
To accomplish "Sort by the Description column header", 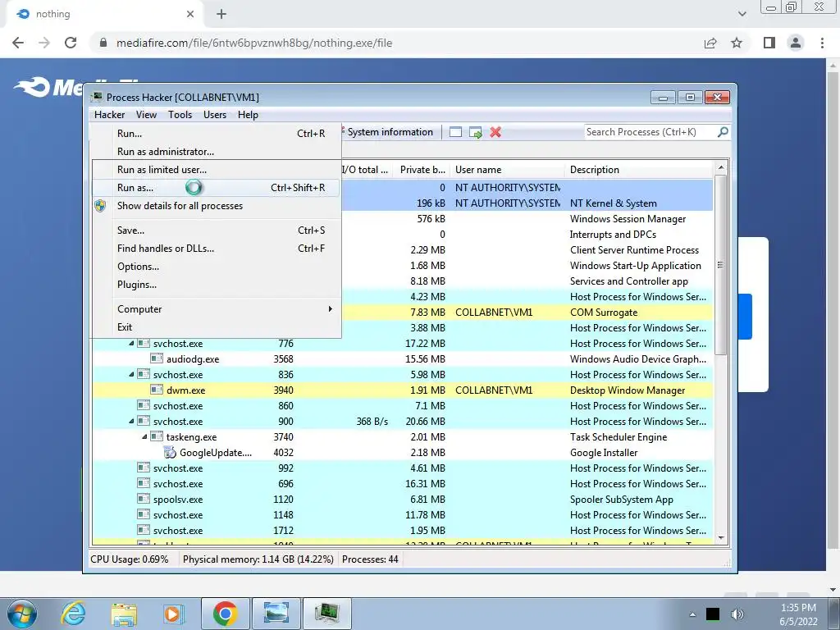I will pyautogui.click(x=638, y=170).
